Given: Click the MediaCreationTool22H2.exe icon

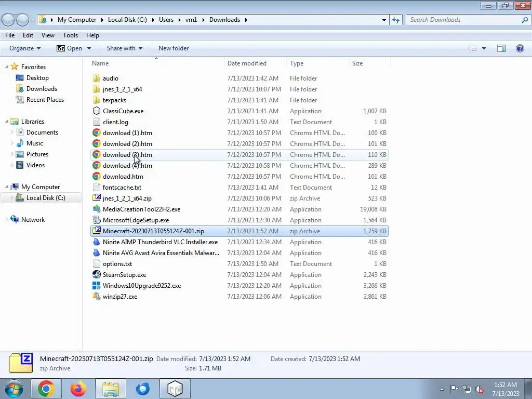Looking at the screenshot, I should click(x=96, y=209).
